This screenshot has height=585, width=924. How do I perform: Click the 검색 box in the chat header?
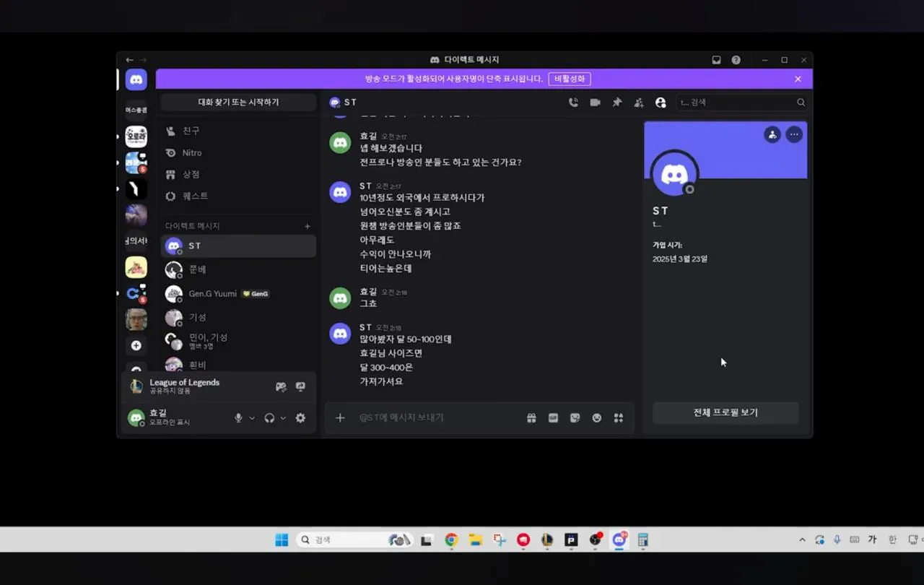(742, 103)
